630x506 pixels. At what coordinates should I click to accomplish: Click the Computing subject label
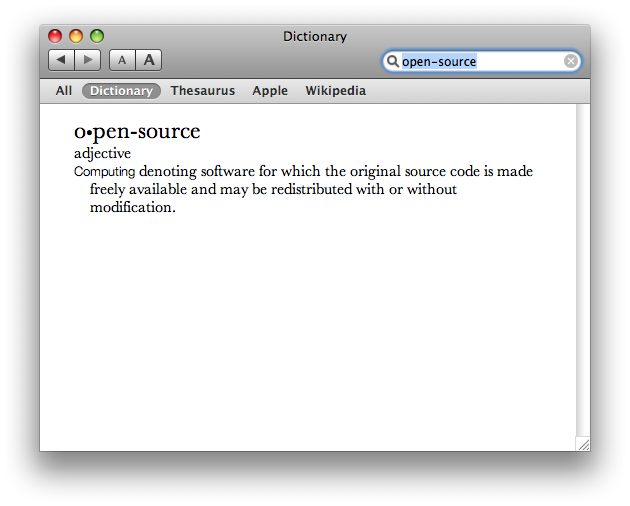(104, 172)
